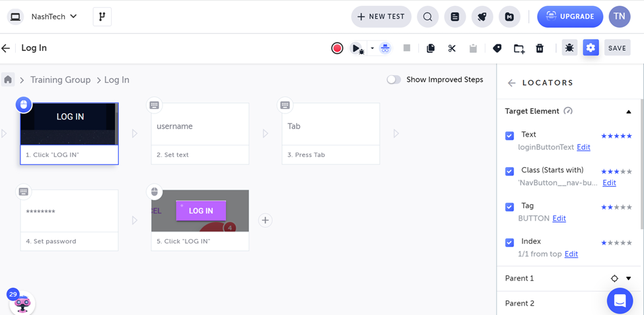
Task: Uncheck the Index locator checkbox
Action: [x=509, y=242]
